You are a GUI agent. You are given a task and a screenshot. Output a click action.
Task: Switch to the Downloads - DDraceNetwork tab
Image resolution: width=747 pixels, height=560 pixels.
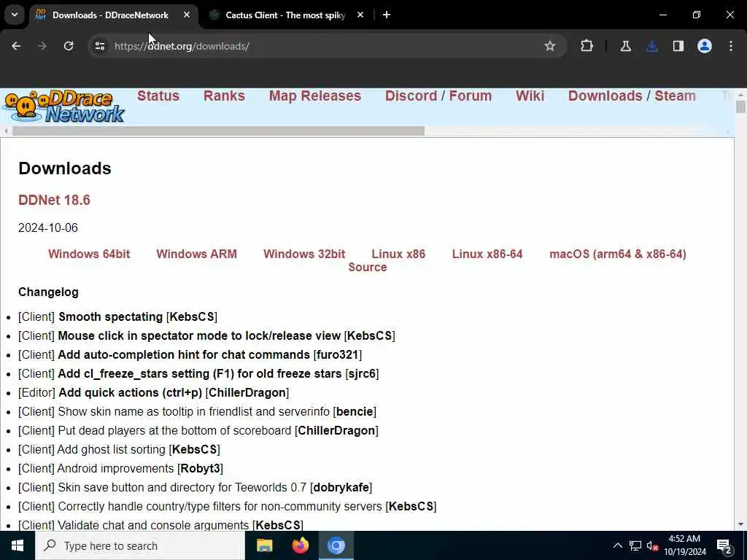pos(111,15)
